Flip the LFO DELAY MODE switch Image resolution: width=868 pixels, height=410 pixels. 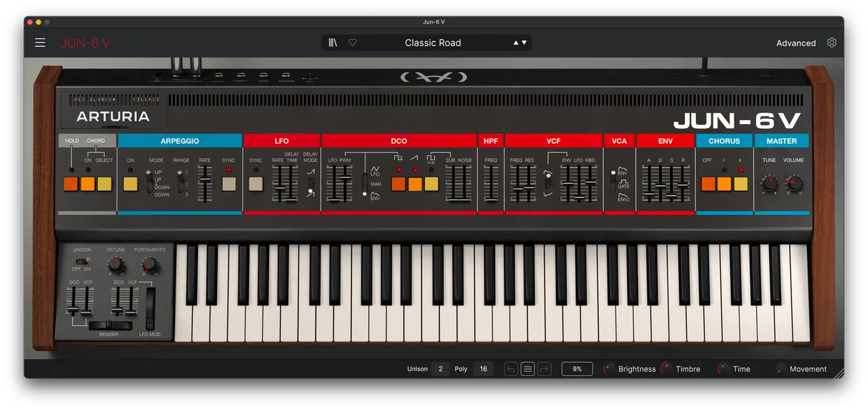311,186
